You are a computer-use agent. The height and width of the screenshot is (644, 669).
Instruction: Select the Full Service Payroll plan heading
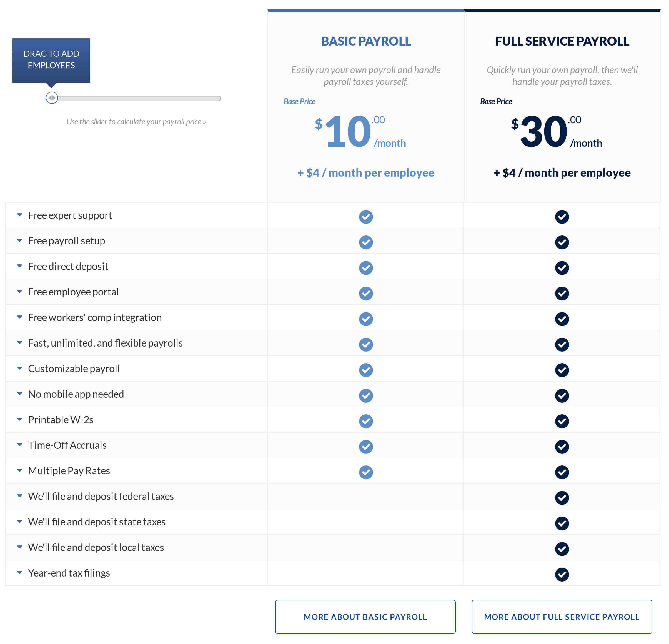pos(562,41)
